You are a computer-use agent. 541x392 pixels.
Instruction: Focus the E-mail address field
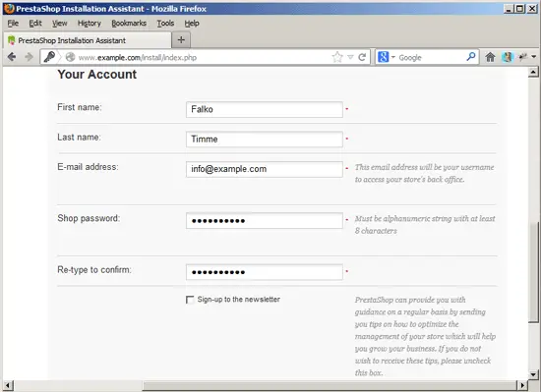[265, 169]
